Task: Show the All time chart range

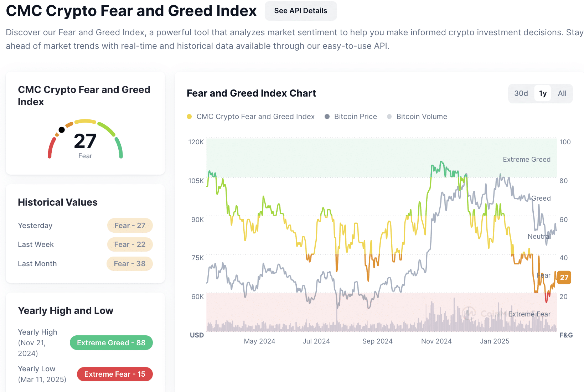Action: (562, 93)
